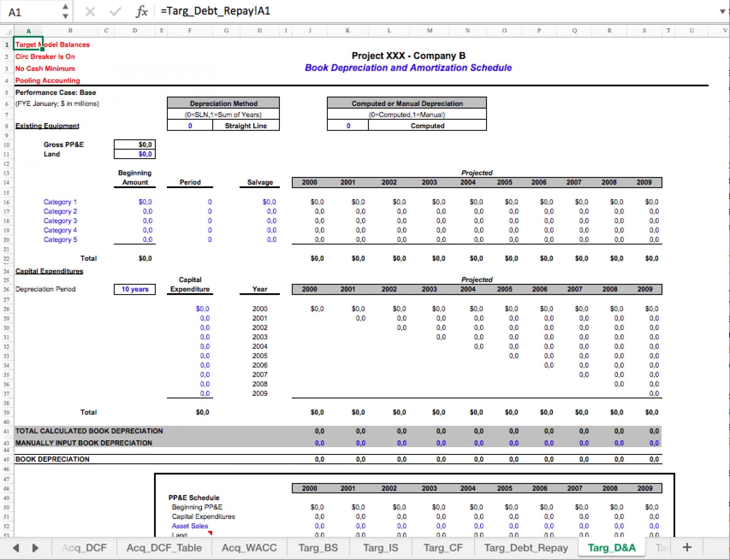Open the Name Box cell stepper
Image resolution: width=730 pixels, height=560 pixels.
[65, 11]
